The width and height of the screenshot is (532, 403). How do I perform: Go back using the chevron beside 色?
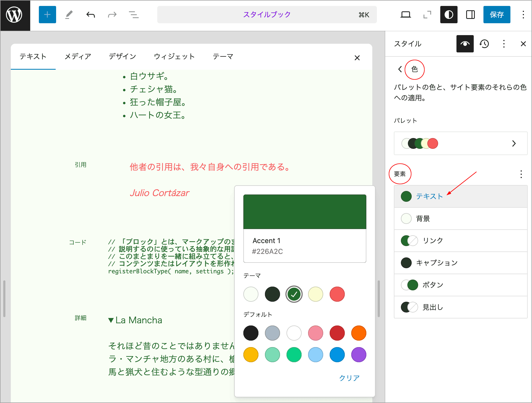pos(400,69)
